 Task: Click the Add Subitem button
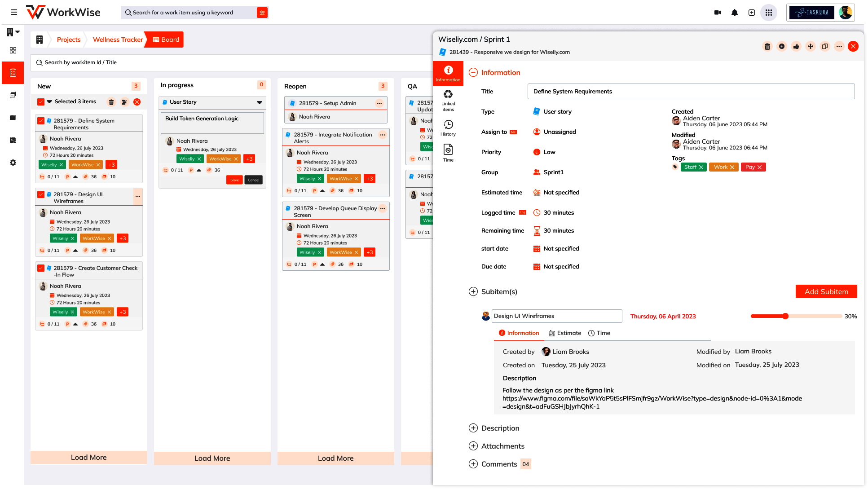(826, 291)
